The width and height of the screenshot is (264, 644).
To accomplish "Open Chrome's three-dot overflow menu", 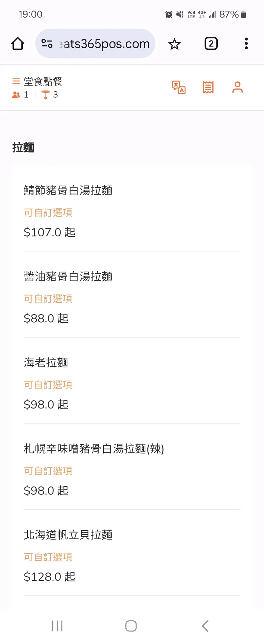I will tap(246, 44).
